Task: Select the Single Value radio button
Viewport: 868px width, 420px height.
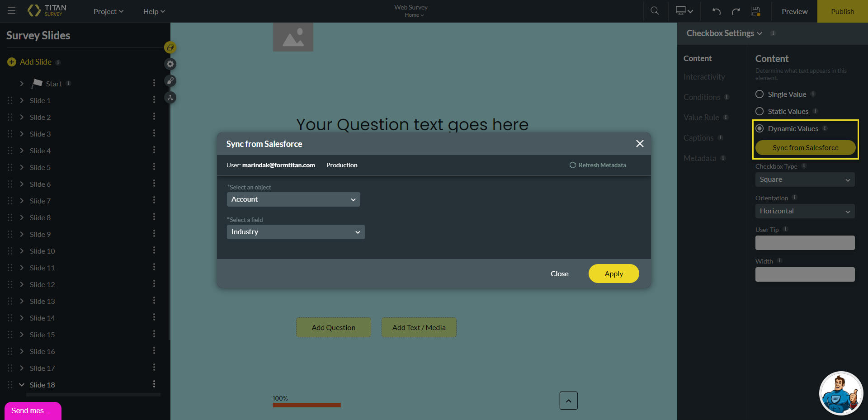Action: [759, 94]
